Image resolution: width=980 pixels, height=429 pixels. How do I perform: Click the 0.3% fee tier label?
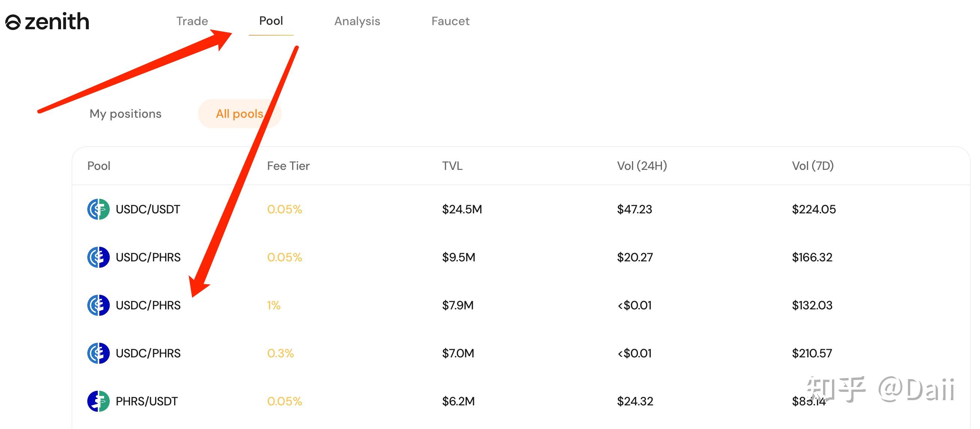(280, 353)
